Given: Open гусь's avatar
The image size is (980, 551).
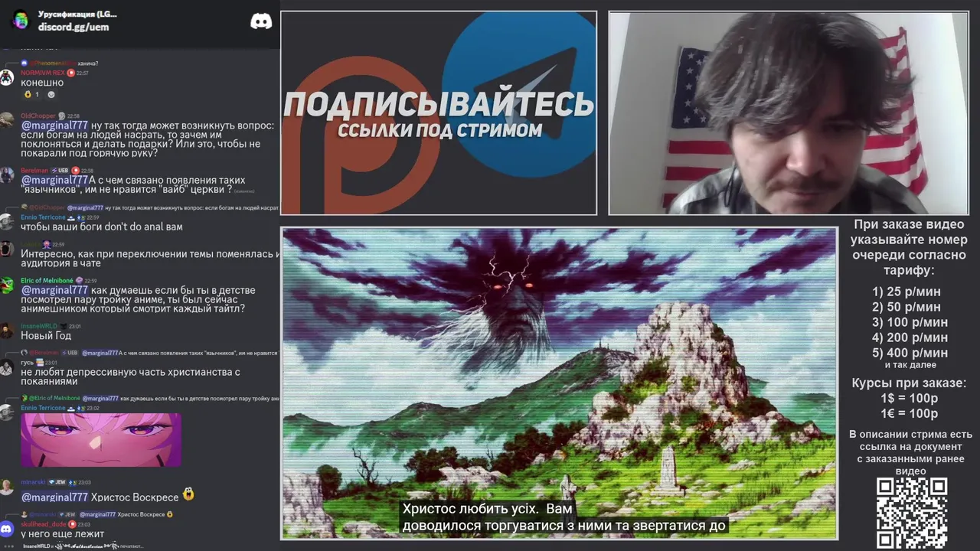Looking at the screenshot, I should (x=7, y=368).
